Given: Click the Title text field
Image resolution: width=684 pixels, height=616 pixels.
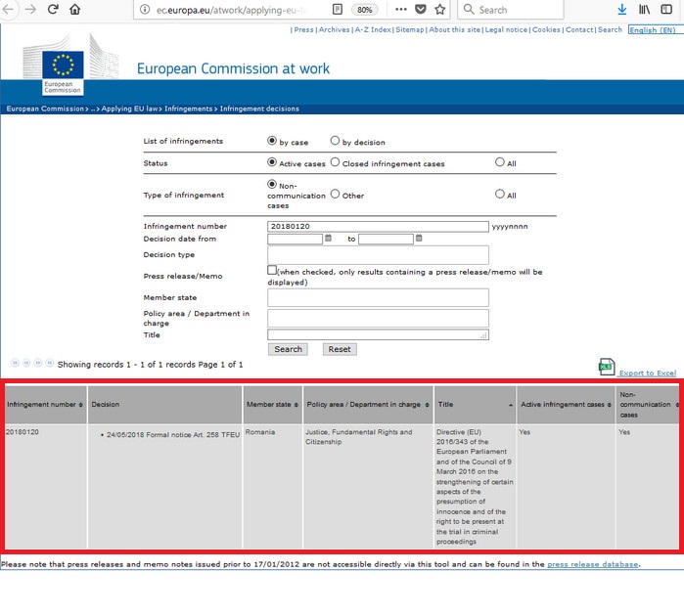Looking at the screenshot, I should (x=378, y=334).
